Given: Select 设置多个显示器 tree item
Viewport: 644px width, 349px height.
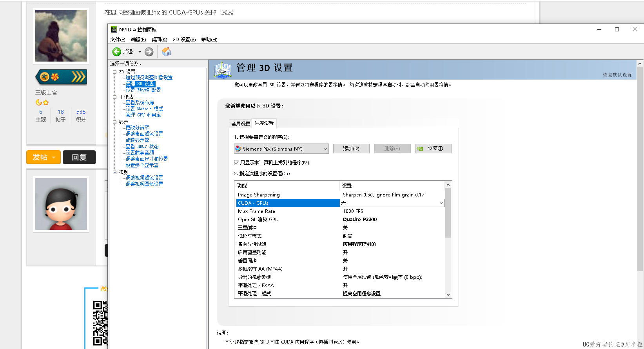Looking at the screenshot, I should pyautogui.click(x=142, y=165).
